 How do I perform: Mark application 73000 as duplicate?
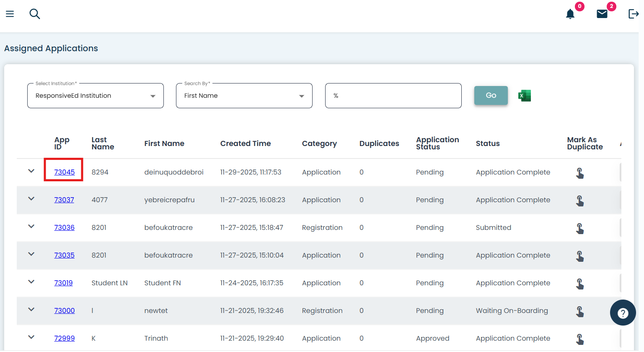coord(579,311)
